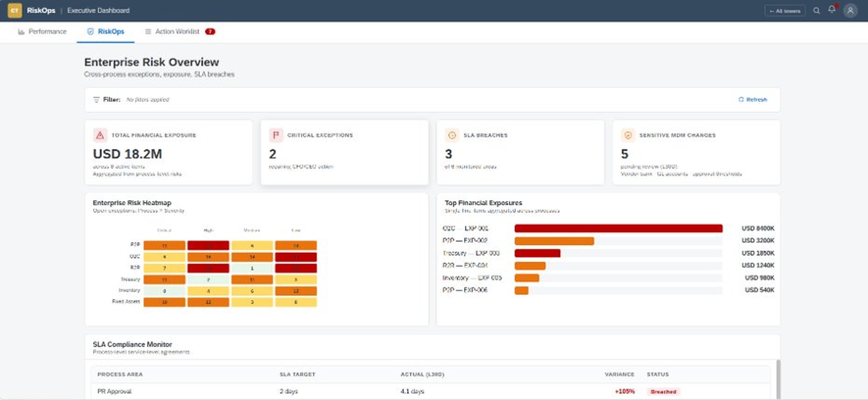Click the Action Worklist count badge
The width and height of the screenshot is (868, 400).
point(210,32)
